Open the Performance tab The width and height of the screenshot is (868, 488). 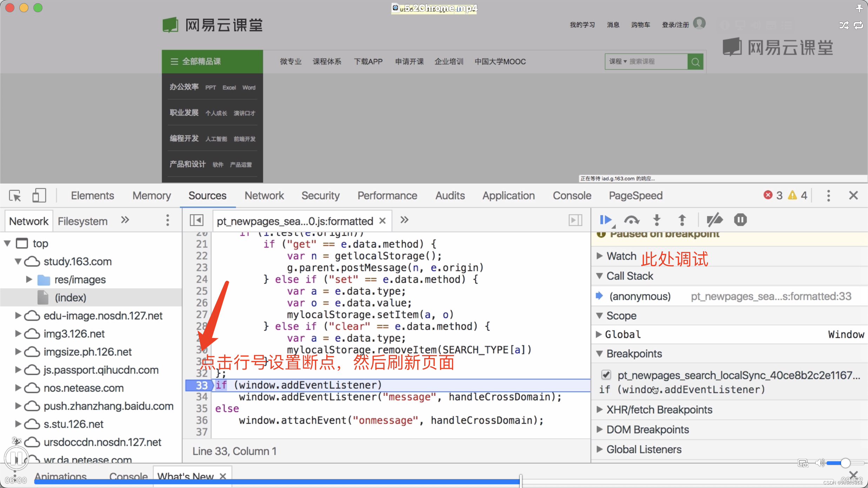tap(387, 196)
